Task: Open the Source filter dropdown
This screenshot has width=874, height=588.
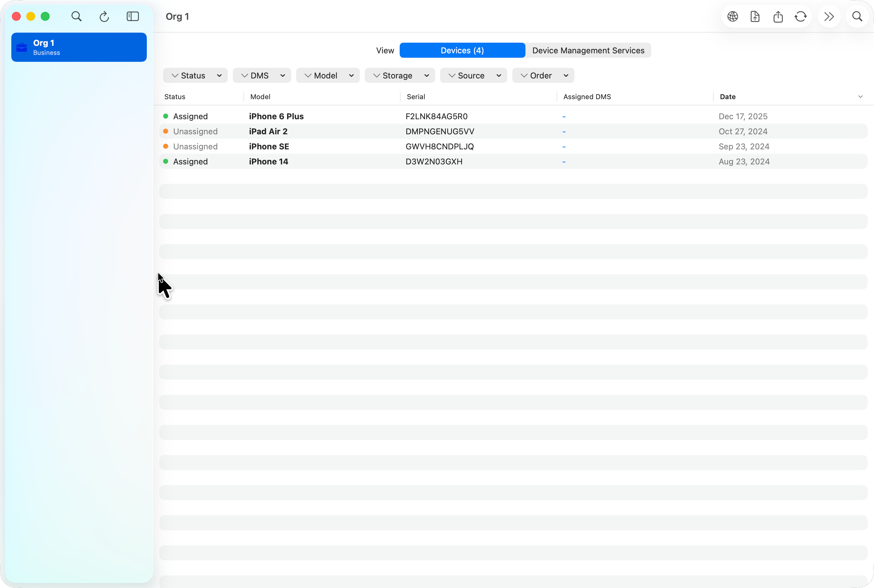Action: 473,75
